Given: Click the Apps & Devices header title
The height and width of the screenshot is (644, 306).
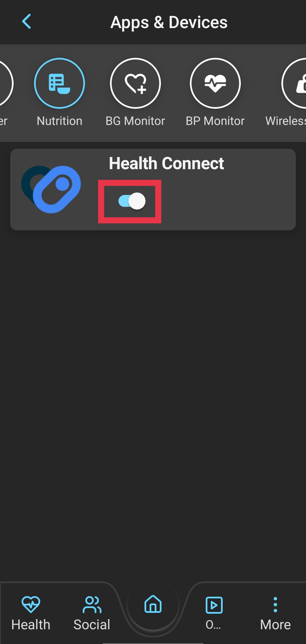Looking at the screenshot, I should click(x=169, y=22).
